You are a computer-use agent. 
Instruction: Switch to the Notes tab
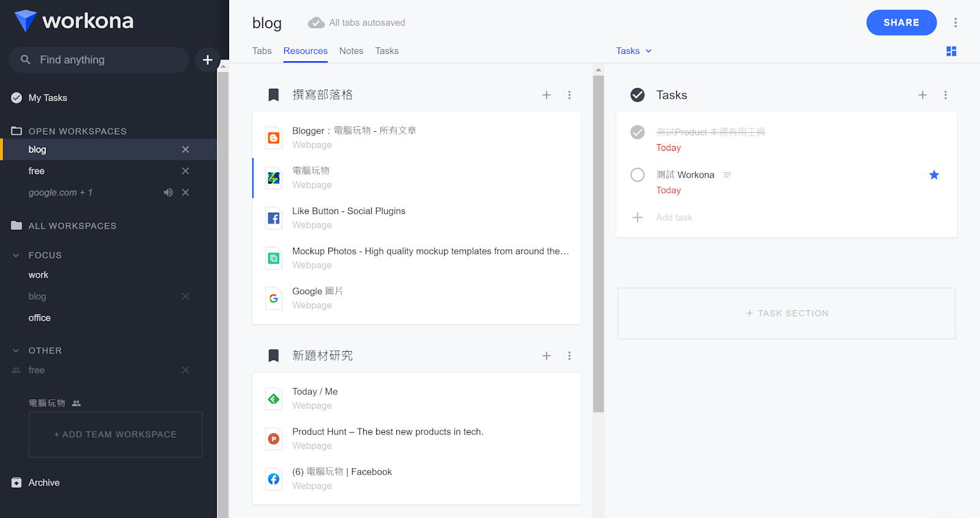(352, 51)
